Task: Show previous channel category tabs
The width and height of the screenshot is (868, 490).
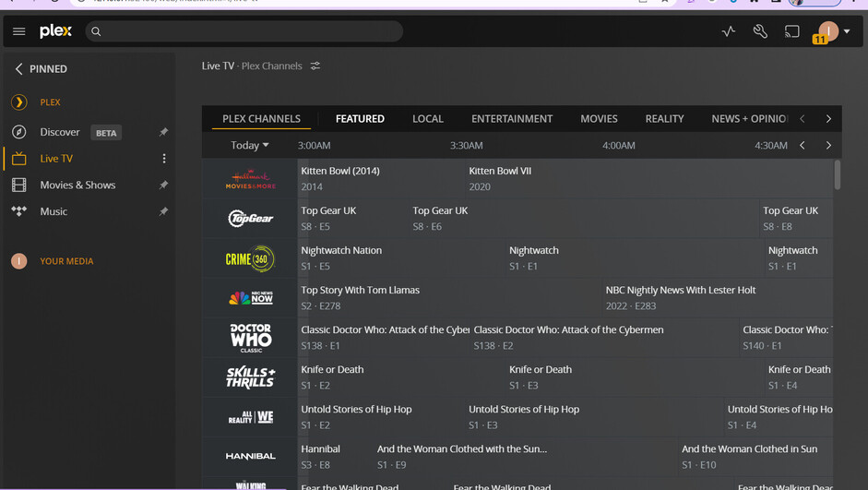Action: tap(803, 118)
